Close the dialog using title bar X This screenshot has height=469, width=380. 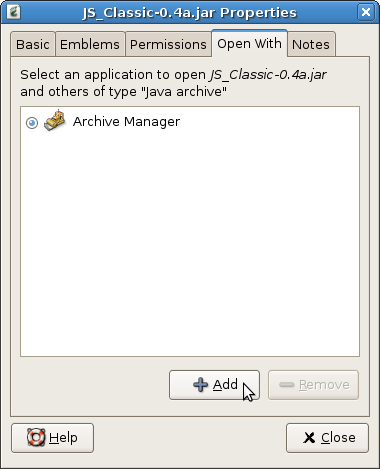[366, 12]
